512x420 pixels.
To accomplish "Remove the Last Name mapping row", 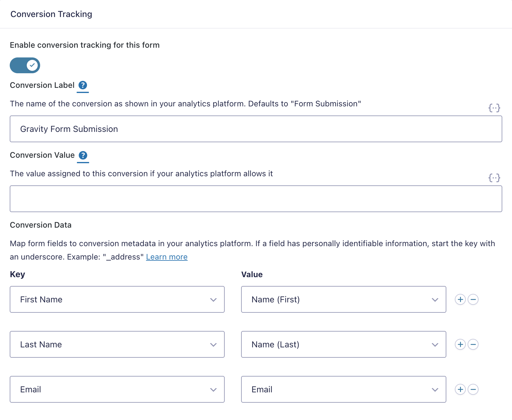I will (x=473, y=344).
